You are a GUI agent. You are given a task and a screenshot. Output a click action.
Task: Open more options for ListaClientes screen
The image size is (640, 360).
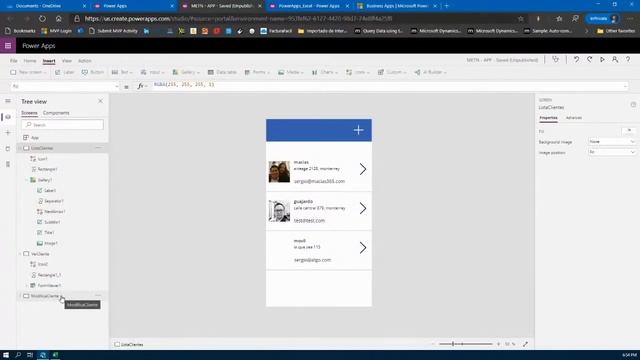click(x=98, y=148)
